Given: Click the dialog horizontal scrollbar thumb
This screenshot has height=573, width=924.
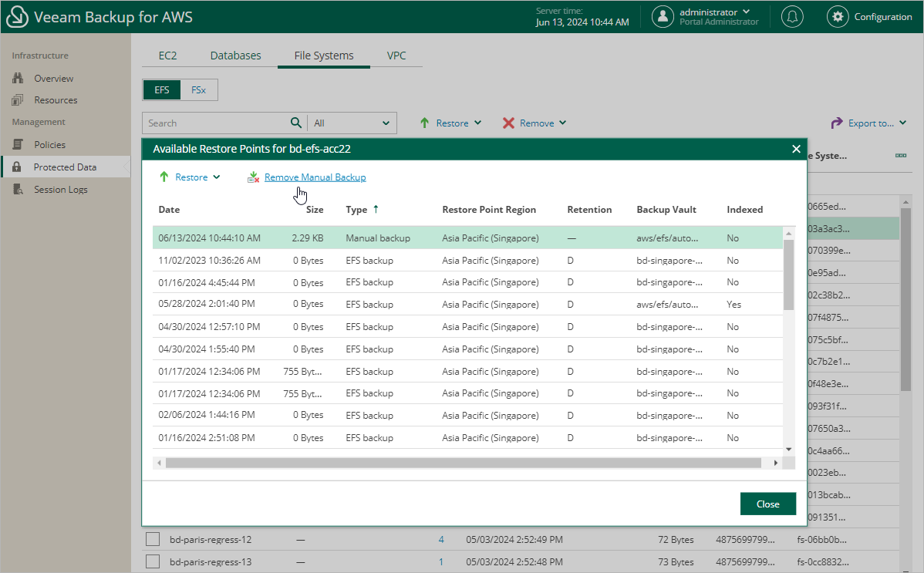Looking at the screenshot, I should point(464,463).
